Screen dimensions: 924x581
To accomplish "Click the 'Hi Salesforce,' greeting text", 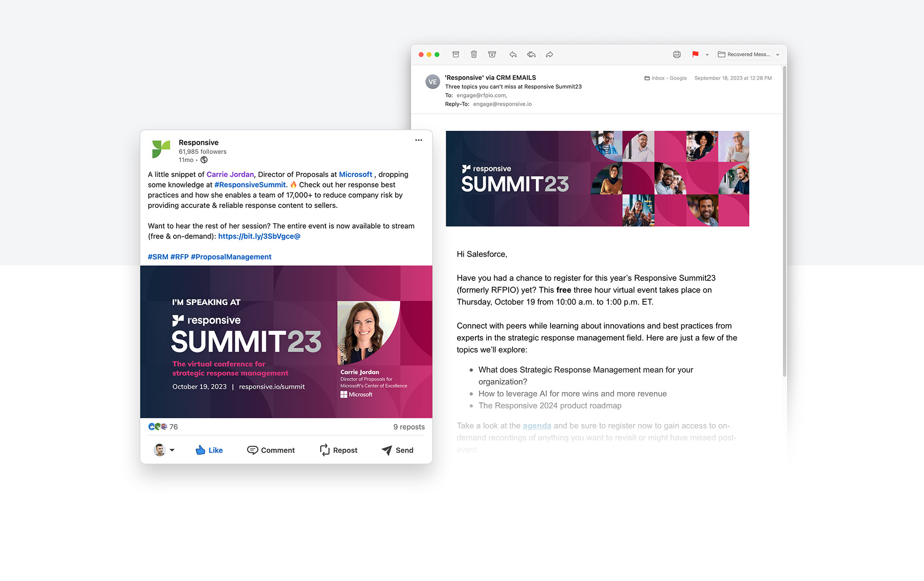I will tap(482, 254).
